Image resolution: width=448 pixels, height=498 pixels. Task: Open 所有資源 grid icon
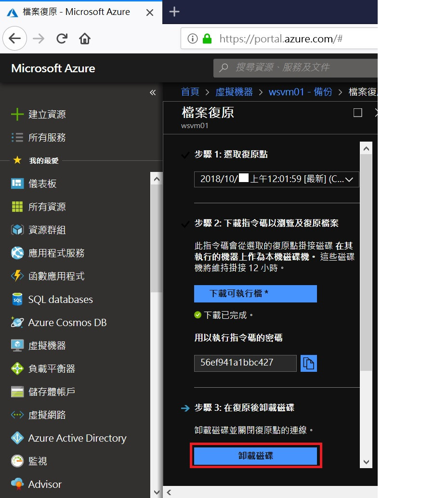(x=17, y=207)
